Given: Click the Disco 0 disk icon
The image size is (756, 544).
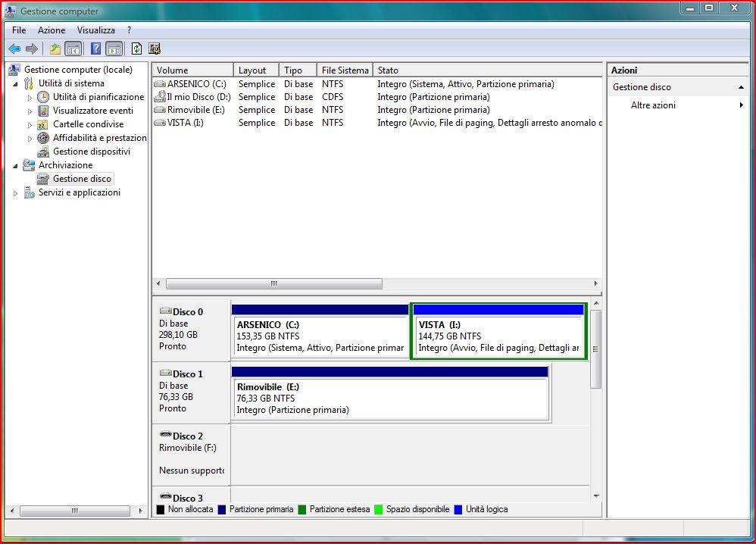Looking at the screenshot, I should [x=165, y=311].
